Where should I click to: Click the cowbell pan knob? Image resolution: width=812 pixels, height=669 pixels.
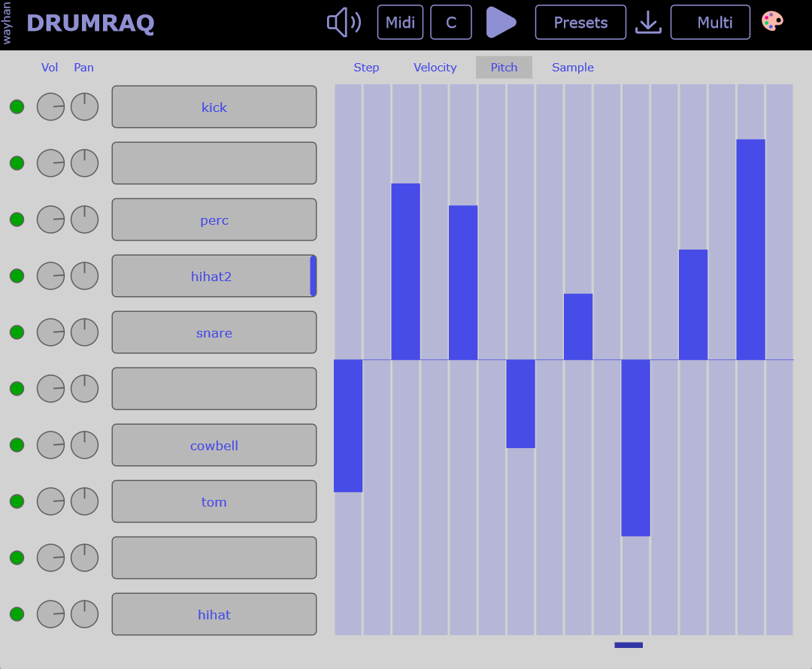click(x=84, y=445)
